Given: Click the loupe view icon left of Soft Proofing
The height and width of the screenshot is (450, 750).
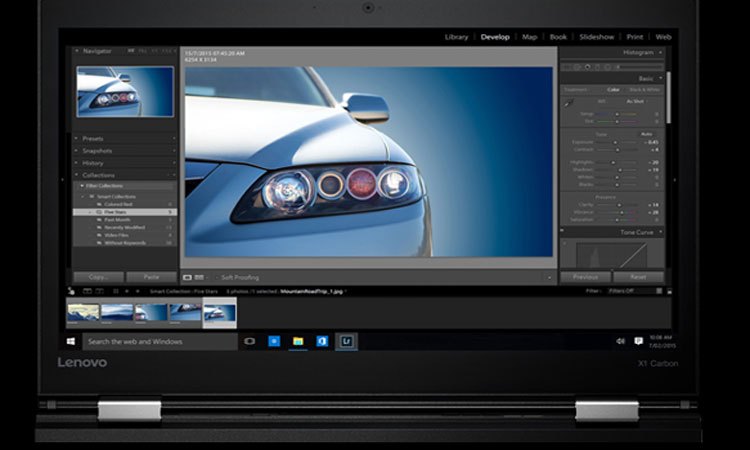Looking at the screenshot, I should pyautogui.click(x=188, y=276).
